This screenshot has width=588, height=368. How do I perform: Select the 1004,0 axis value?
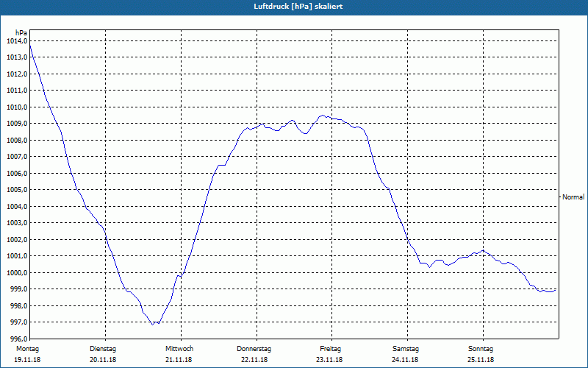(x=17, y=206)
